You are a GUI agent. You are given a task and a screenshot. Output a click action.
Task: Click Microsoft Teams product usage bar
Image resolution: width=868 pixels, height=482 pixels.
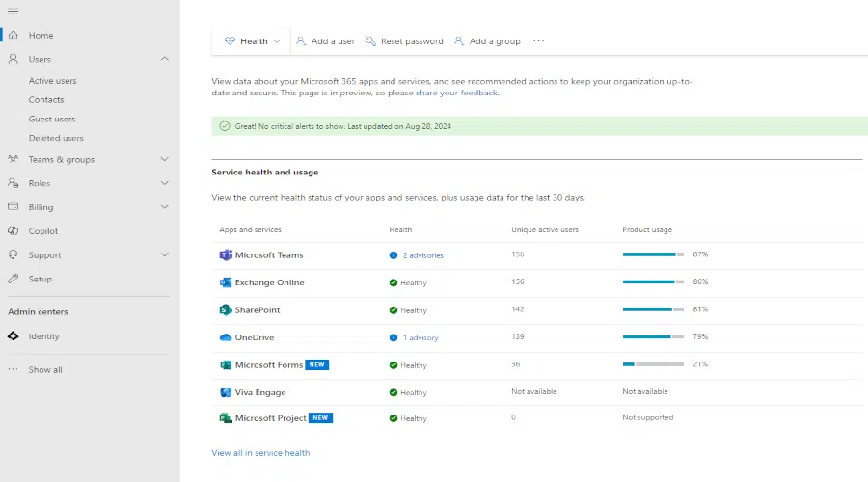(x=653, y=255)
